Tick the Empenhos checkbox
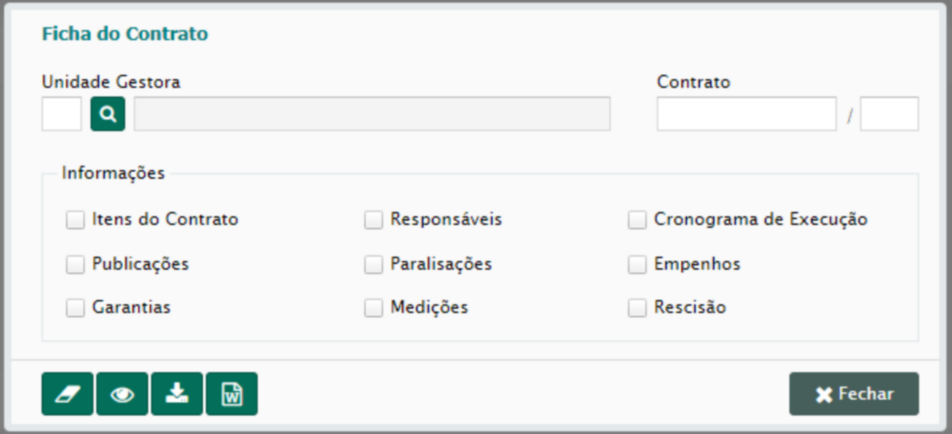The image size is (952, 434). (x=637, y=265)
